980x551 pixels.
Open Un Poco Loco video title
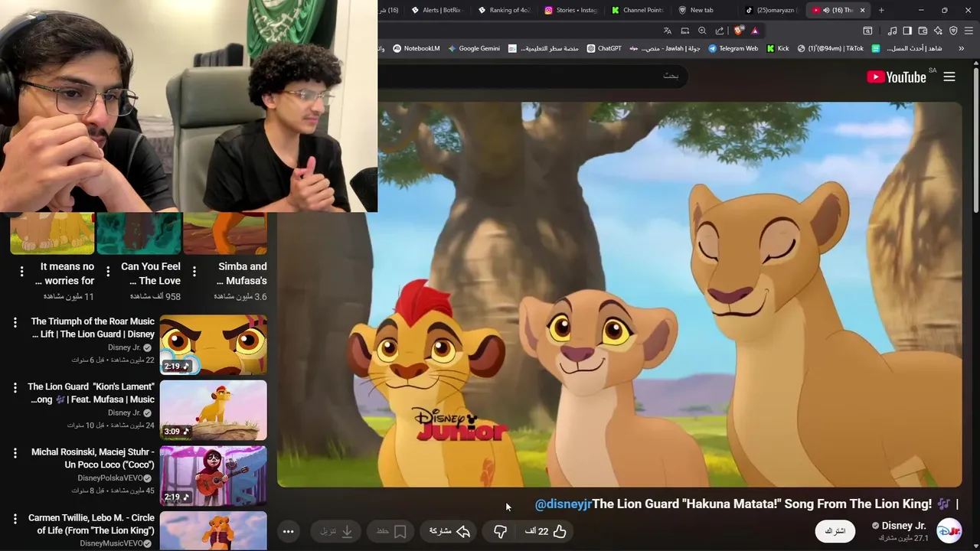(x=93, y=458)
